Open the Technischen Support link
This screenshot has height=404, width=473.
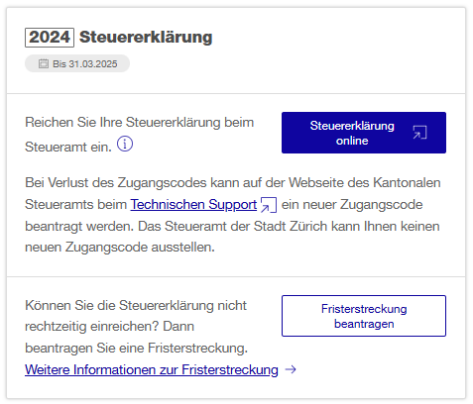(194, 204)
